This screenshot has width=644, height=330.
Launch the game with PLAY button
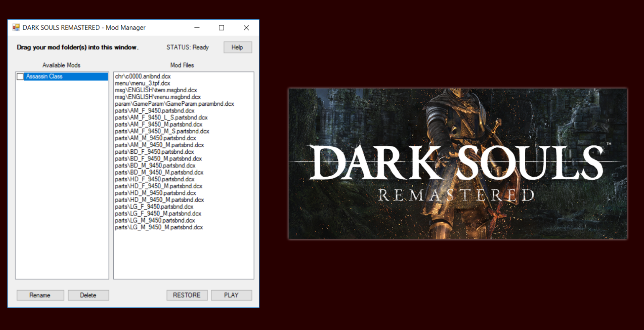coord(231,295)
